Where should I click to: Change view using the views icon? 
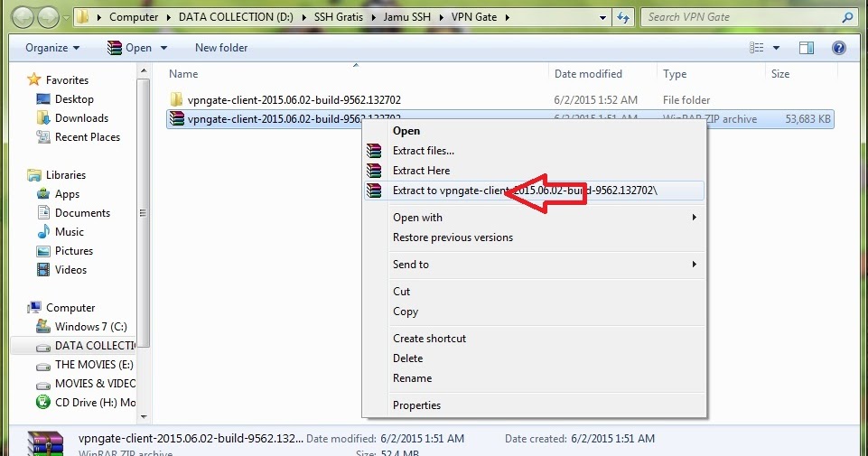coord(757,48)
